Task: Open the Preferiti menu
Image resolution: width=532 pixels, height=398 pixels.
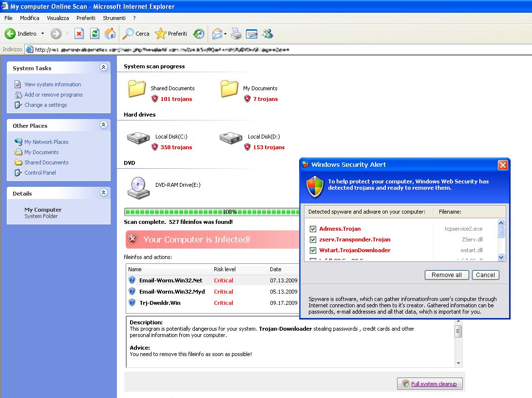Action: pyautogui.click(x=86, y=18)
